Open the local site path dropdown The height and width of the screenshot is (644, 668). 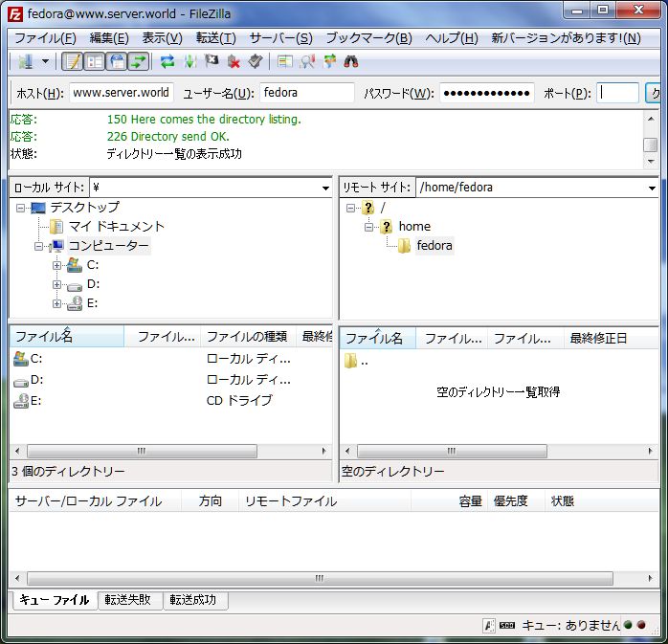(325, 188)
